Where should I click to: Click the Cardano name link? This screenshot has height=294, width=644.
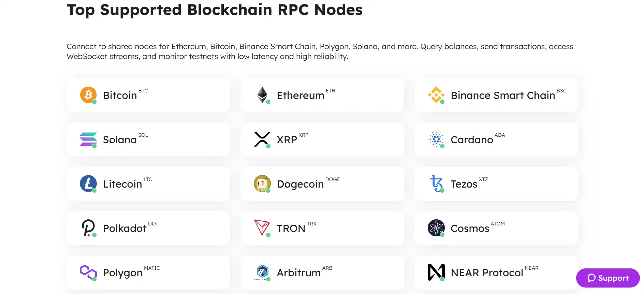(x=472, y=140)
